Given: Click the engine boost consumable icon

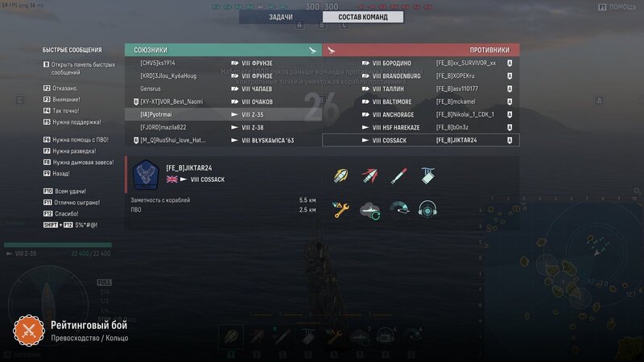Looking at the screenshot, I should tap(398, 209).
